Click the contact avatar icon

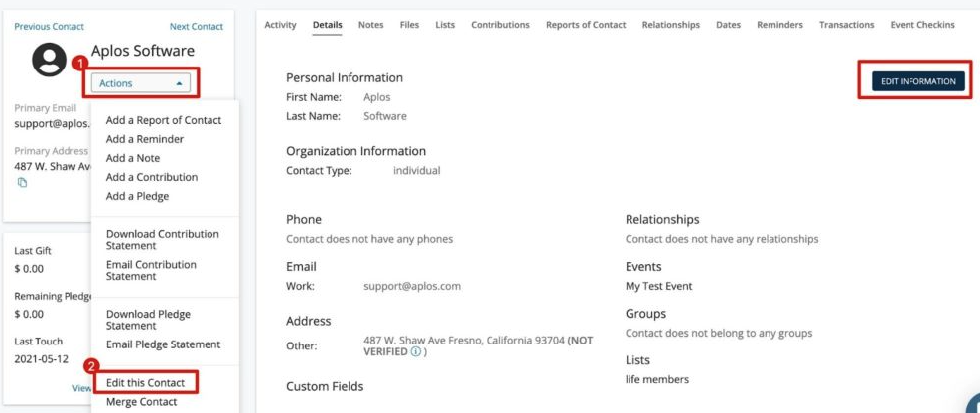(50, 60)
